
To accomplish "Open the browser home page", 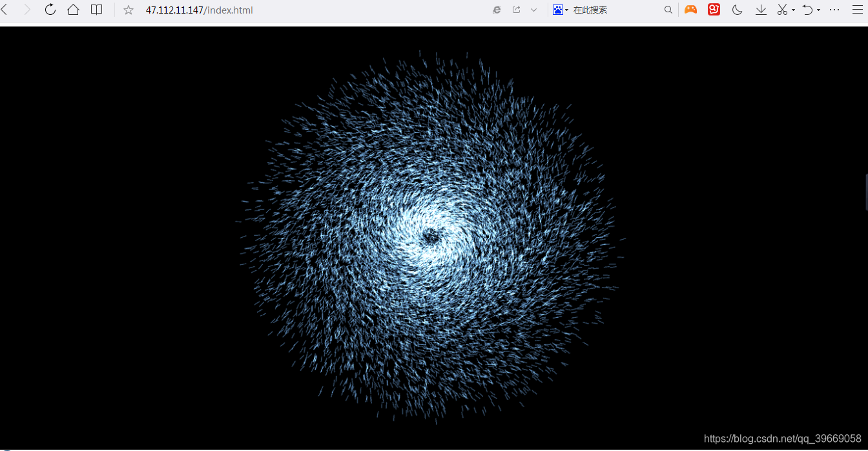I will click(74, 10).
